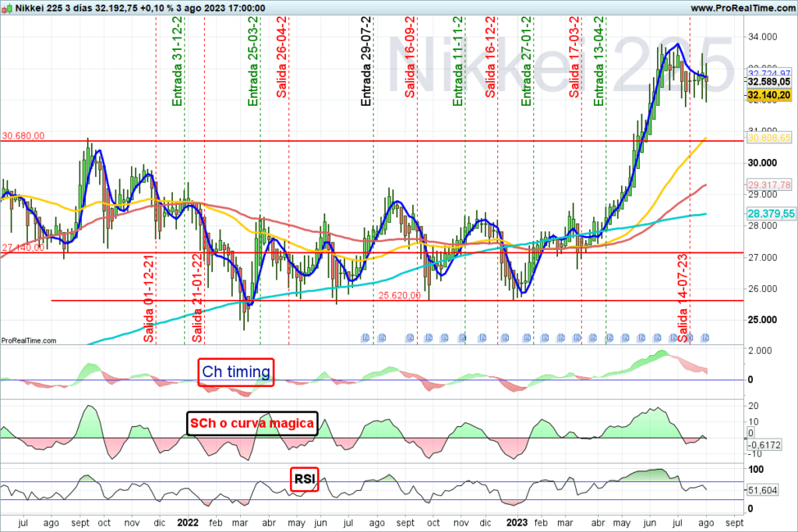Click the bold 100 RSI axis label
The height and width of the screenshot is (532, 798).
click(x=756, y=470)
